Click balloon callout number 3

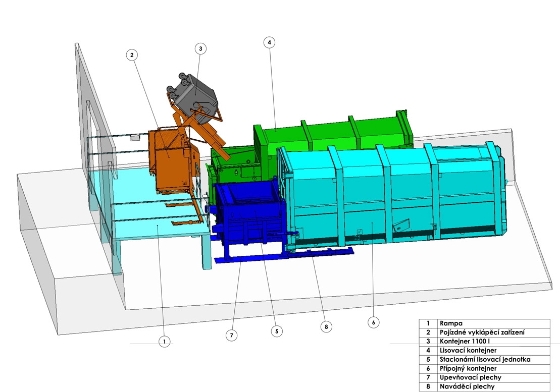[x=200, y=48]
